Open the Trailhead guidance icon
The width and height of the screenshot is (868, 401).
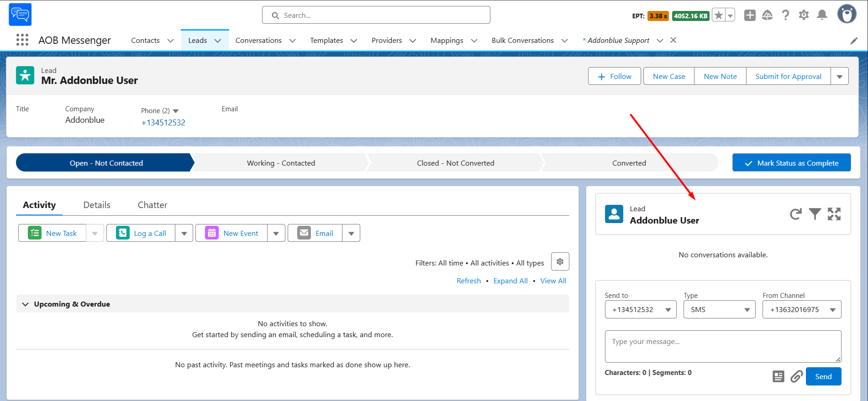768,16
